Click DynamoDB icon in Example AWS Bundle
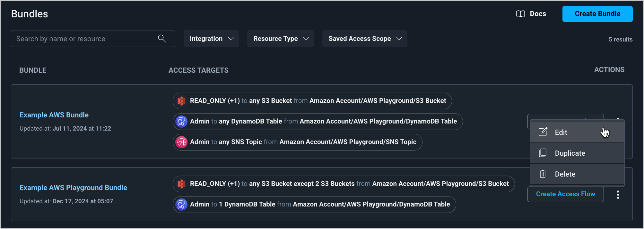The height and width of the screenshot is (229, 644). (181, 122)
